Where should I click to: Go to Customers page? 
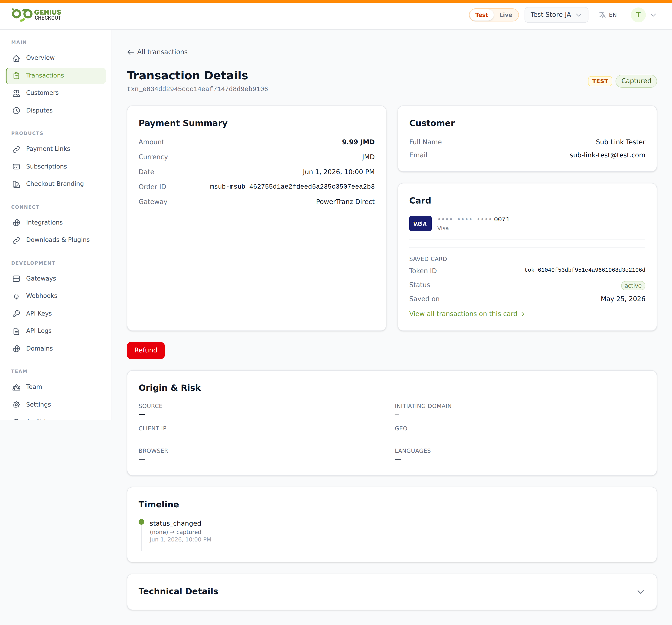coord(56,93)
